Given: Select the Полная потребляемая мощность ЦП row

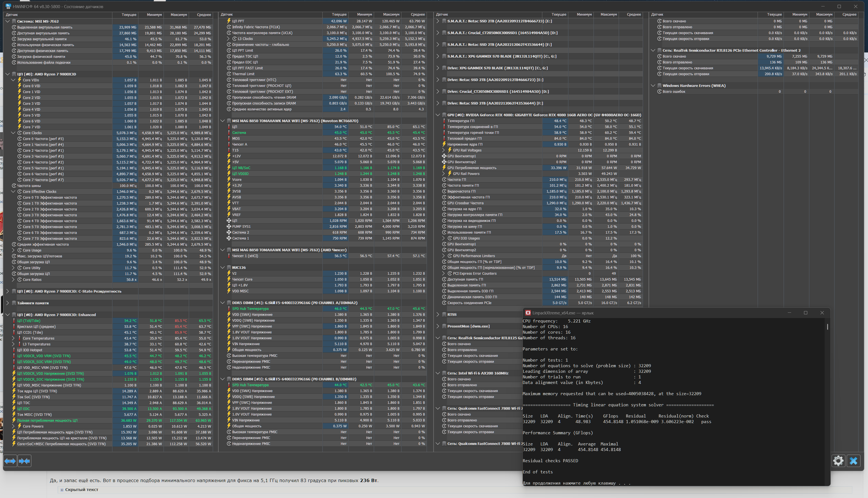Looking at the screenshot, I should 47,420.
